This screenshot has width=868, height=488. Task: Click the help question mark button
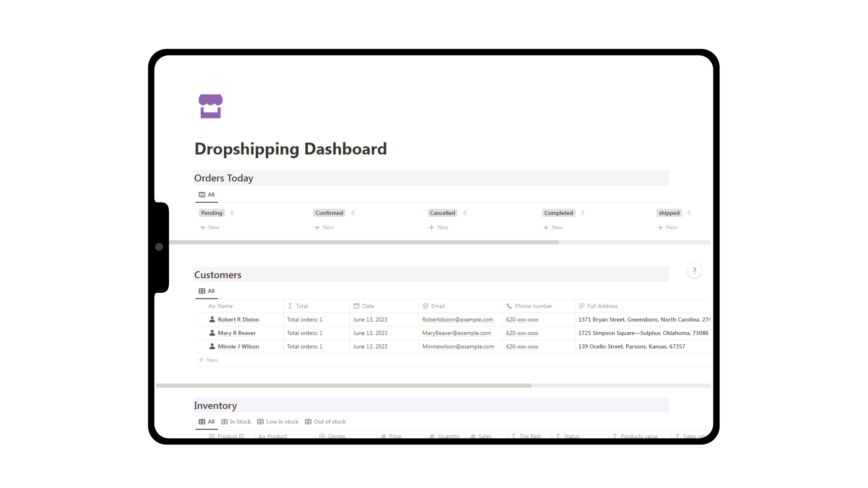(694, 271)
